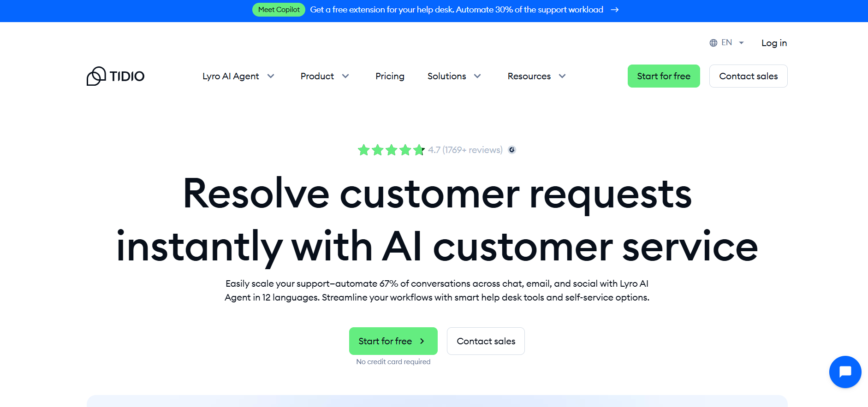This screenshot has width=868, height=407.
Task: Expand the Resources dropdown
Action: (537, 76)
